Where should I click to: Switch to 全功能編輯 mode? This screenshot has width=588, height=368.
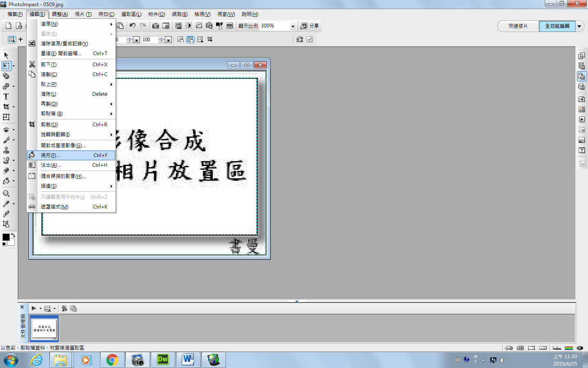[x=557, y=26]
